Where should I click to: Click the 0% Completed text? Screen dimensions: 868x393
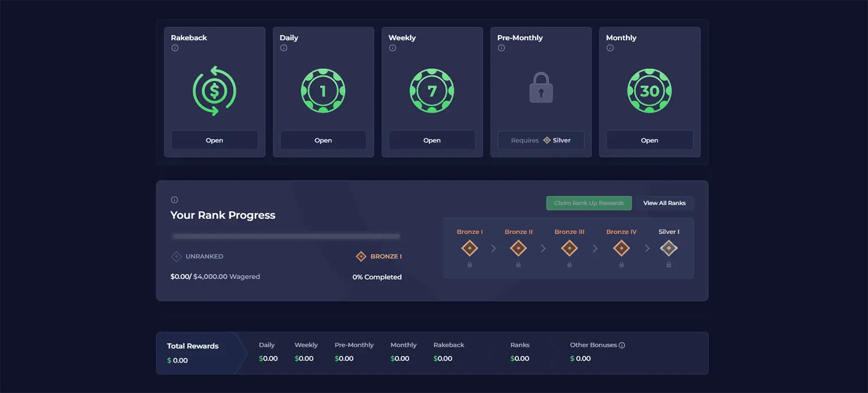(377, 277)
